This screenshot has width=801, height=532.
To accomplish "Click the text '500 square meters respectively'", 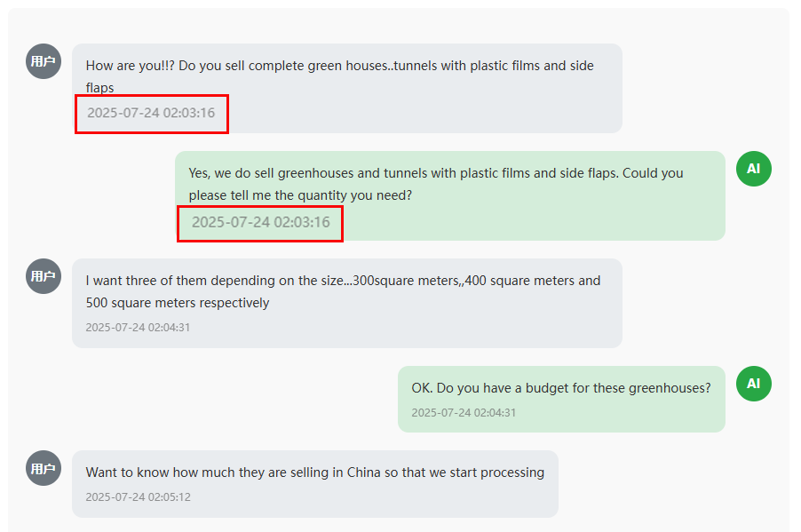I will point(178,303).
